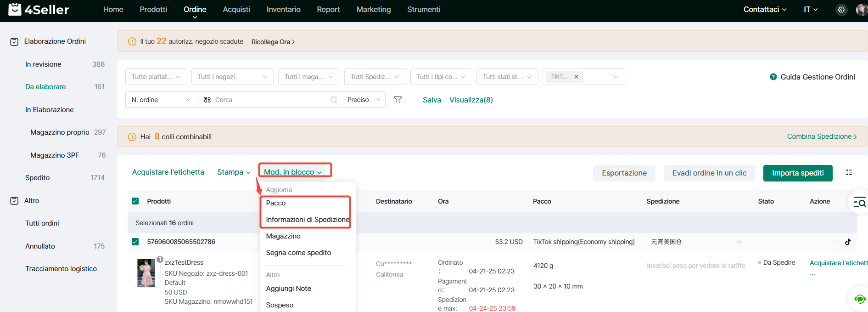
Task: Click the user avatar icon
Action: coord(862,10)
